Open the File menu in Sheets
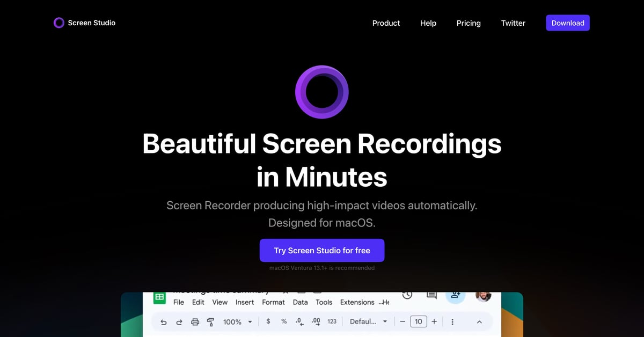The image size is (644, 337). [x=179, y=302]
